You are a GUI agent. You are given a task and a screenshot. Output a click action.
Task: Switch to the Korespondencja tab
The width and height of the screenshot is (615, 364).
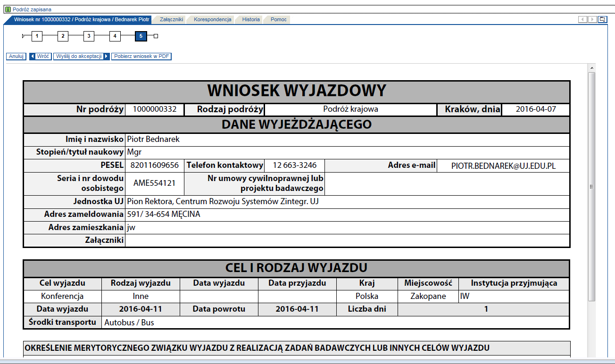pyautogui.click(x=212, y=19)
